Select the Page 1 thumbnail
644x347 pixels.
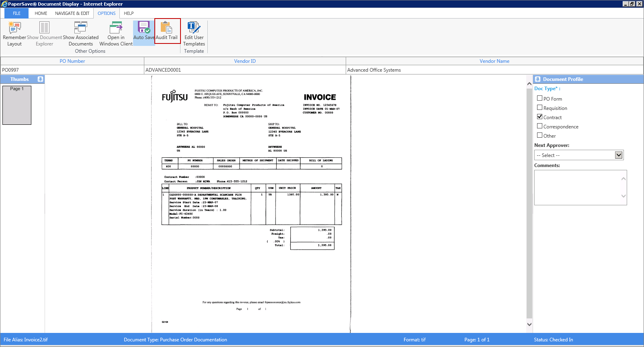pyautogui.click(x=17, y=105)
